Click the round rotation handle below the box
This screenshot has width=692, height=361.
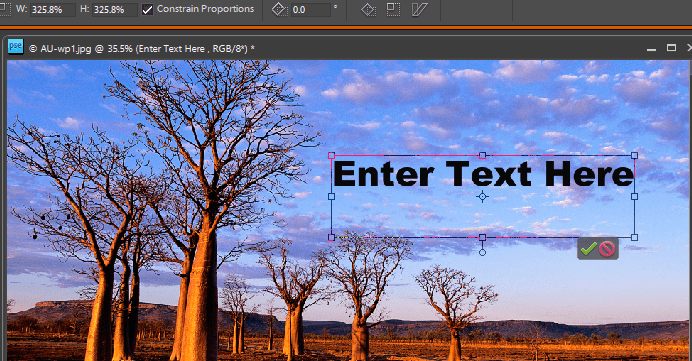(x=482, y=252)
